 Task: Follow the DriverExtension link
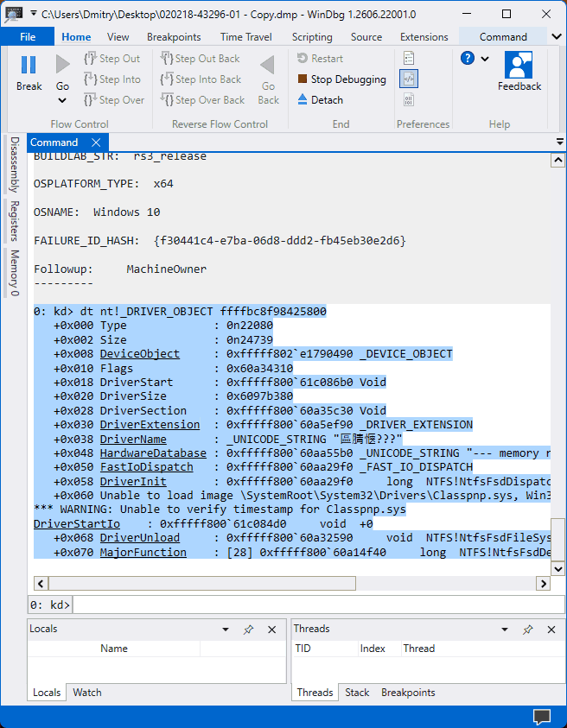click(x=150, y=424)
